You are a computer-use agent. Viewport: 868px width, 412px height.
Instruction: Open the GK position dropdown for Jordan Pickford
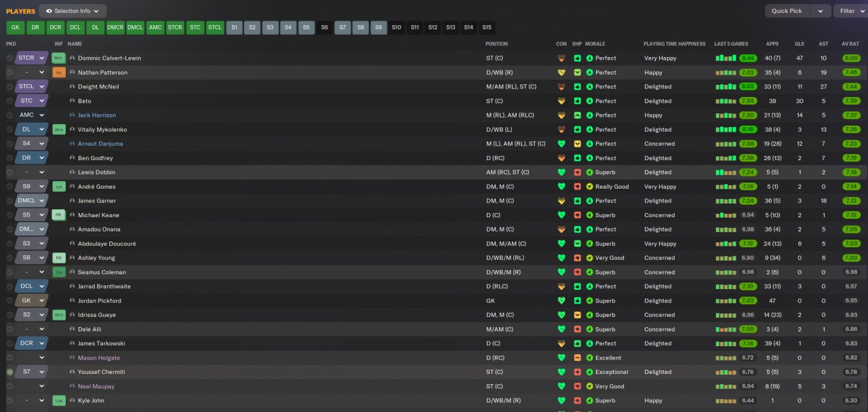31,300
